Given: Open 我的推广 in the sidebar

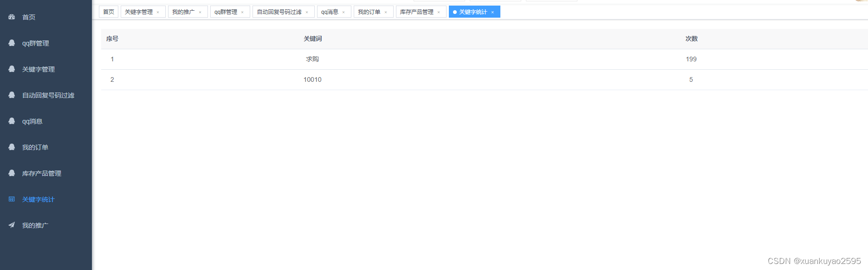Looking at the screenshot, I should point(46,225).
